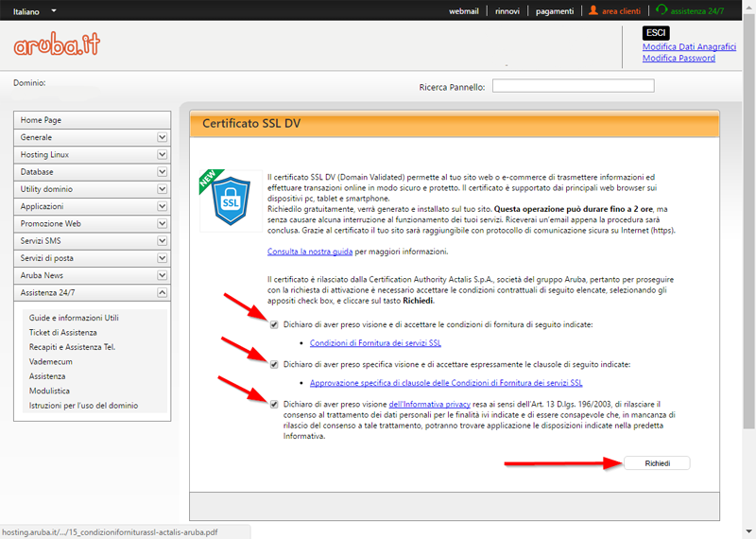756x539 pixels.
Task: Click the orange area clienti user icon
Action: click(593, 10)
